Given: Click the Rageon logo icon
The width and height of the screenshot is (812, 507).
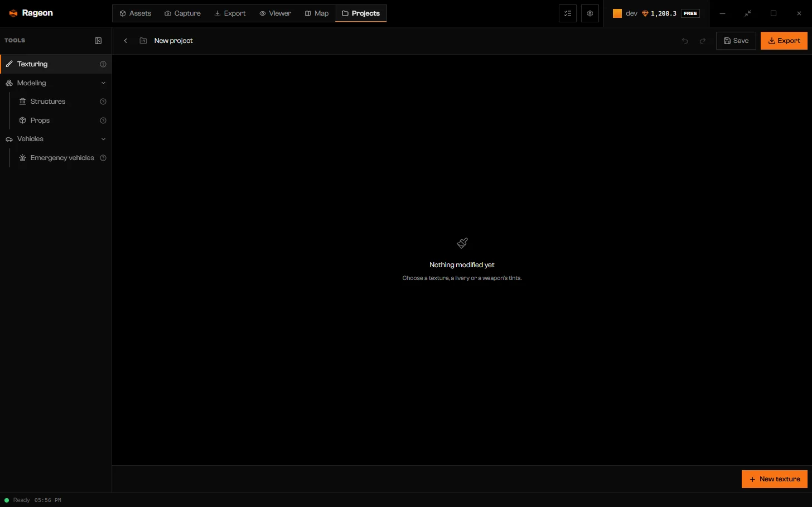Looking at the screenshot, I should pos(13,13).
